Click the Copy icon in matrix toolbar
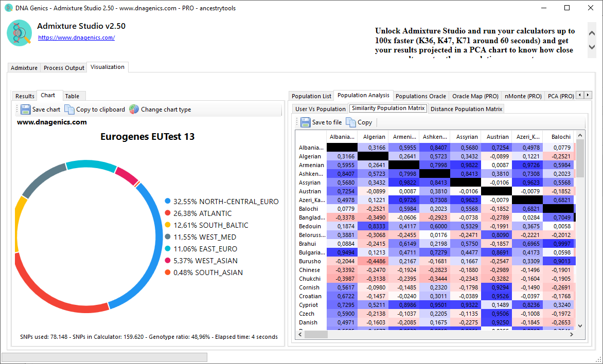603x364 pixels. [350, 122]
